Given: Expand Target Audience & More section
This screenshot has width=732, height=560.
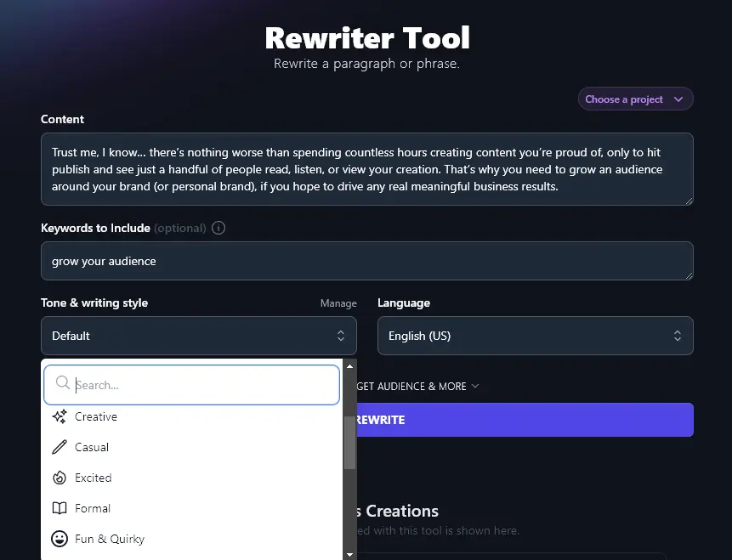Looking at the screenshot, I should click(x=417, y=386).
